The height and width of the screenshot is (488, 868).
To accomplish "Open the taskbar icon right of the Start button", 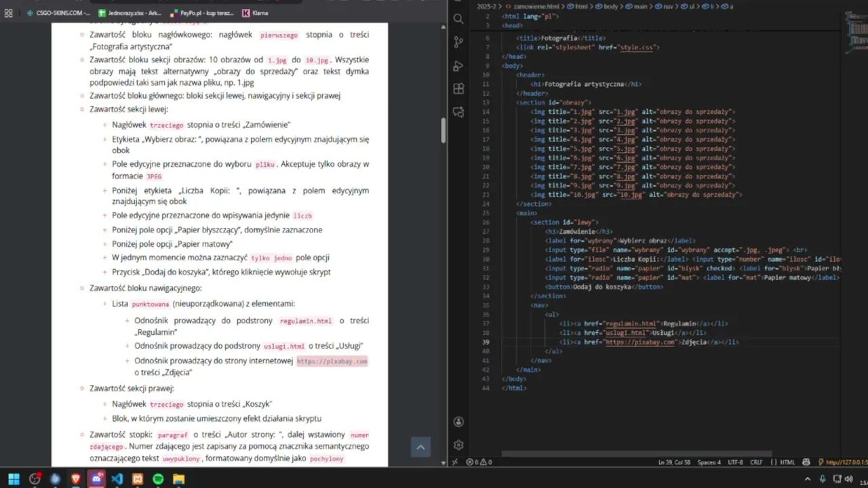I will click(x=35, y=479).
